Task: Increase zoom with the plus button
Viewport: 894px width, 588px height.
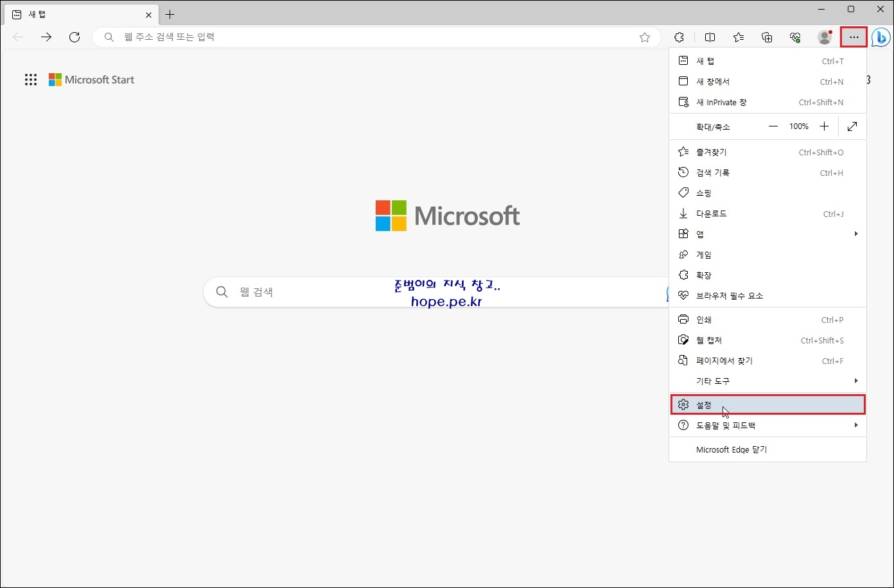Action: pos(825,126)
